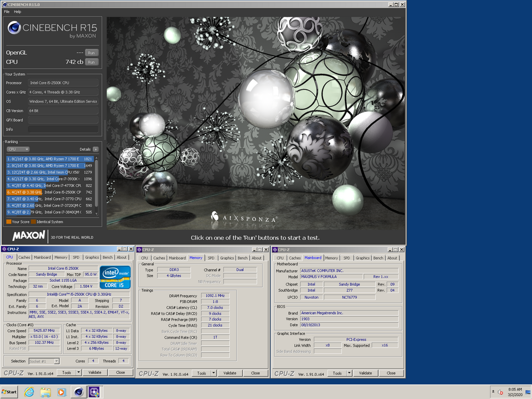Click the Core Speed value 5425.87 MHz
Screen dimensions: 532x399
coord(44,330)
